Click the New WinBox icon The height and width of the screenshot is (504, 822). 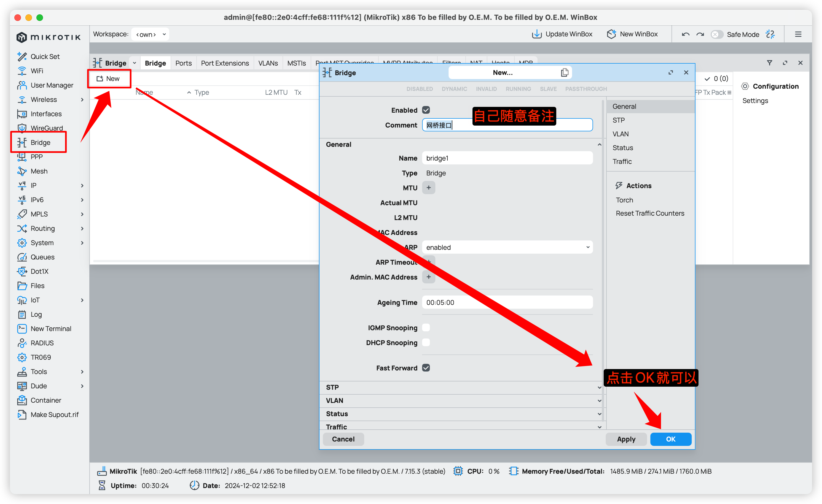click(x=611, y=34)
